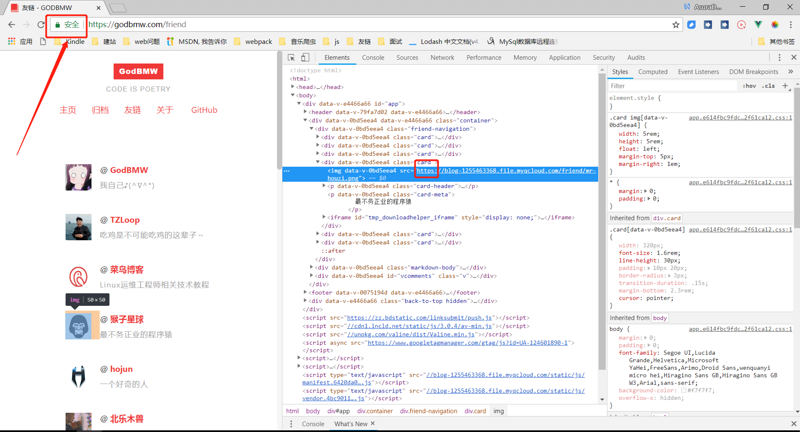Click the 关于 navigation link

pyautogui.click(x=165, y=110)
